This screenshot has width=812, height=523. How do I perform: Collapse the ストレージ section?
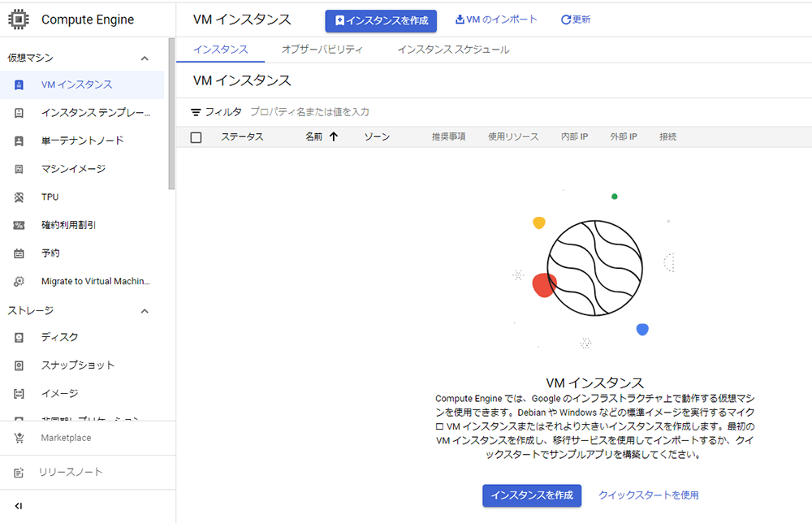145,311
